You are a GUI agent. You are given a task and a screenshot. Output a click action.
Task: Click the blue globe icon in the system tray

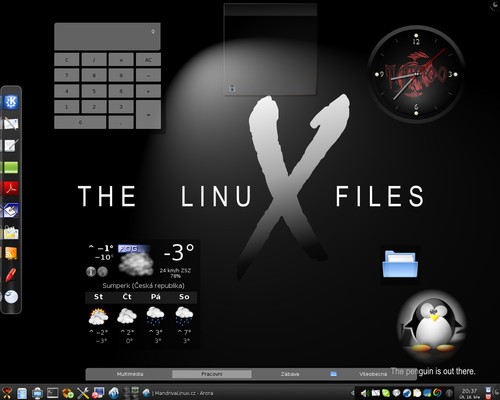pos(407,393)
